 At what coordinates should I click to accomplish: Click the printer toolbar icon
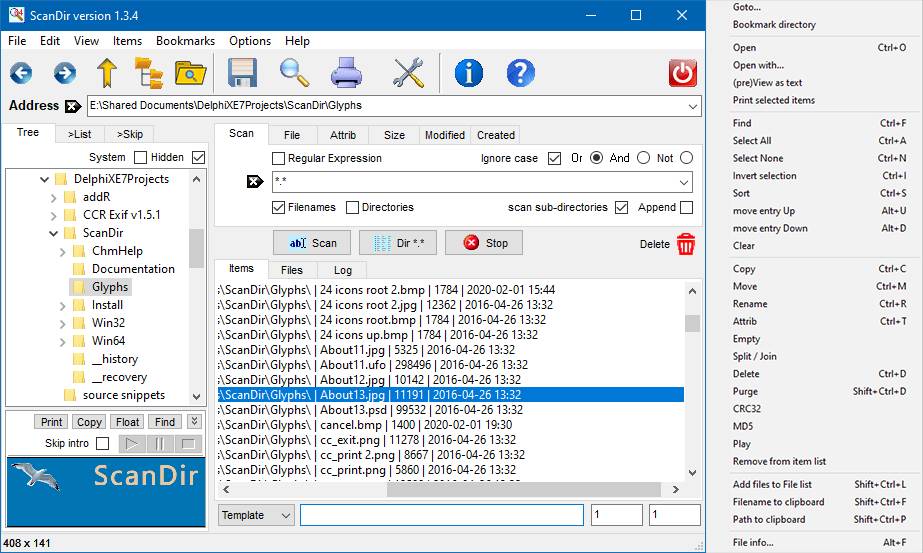(346, 73)
